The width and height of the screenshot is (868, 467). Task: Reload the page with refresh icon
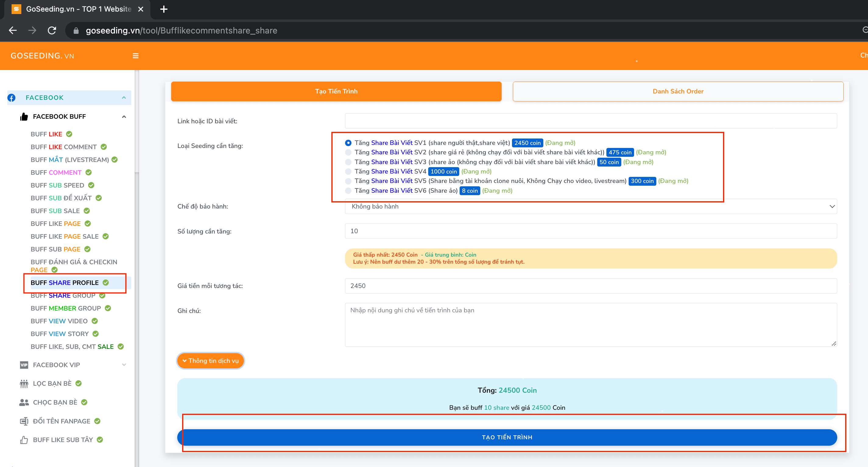click(x=52, y=31)
